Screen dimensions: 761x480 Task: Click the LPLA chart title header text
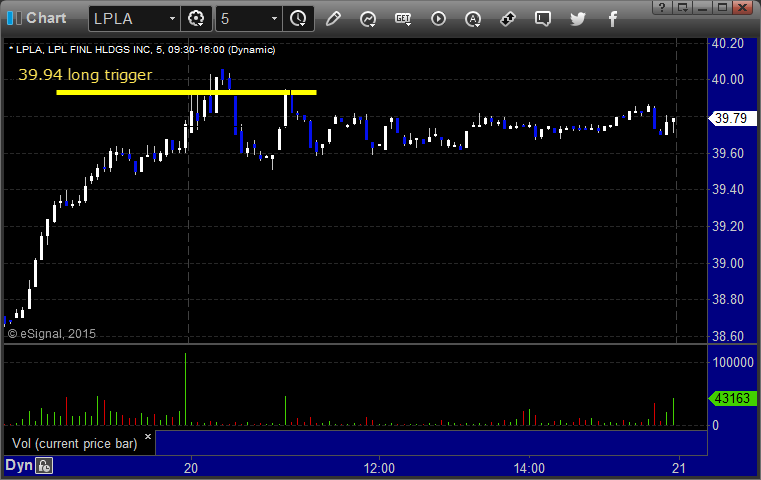point(142,50)
